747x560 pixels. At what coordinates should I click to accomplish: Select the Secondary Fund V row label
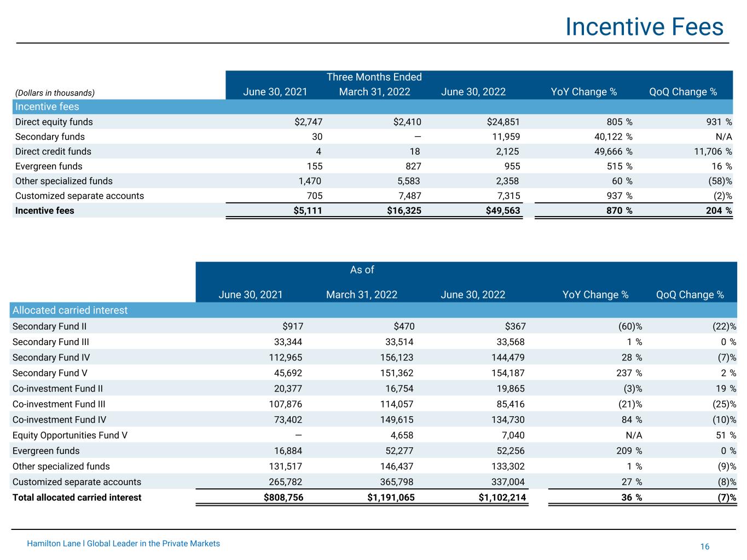point(50,373)
